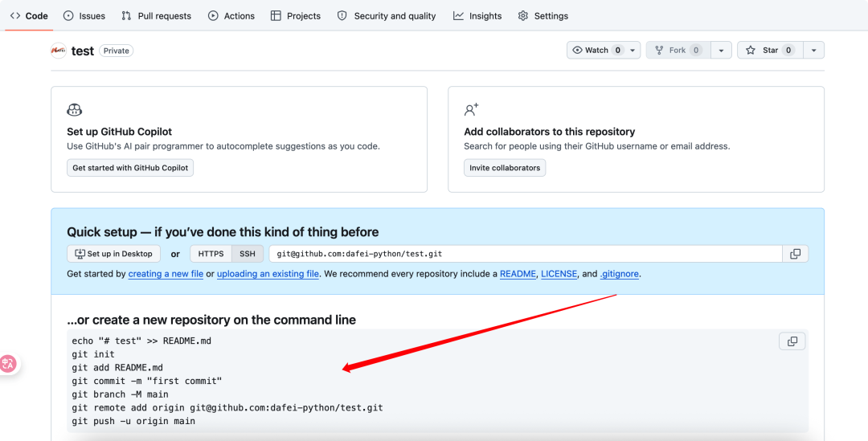The image size is (868, 441).
Task: Open the creating a new file link
Action: pos(166,274)
